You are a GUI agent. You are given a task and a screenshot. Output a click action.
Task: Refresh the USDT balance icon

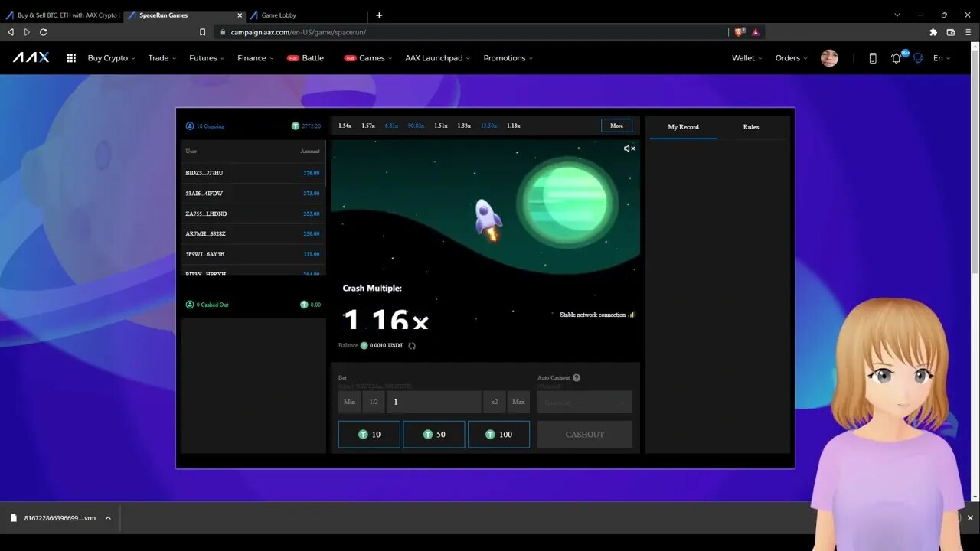pyautogui.click(x=412, y=346)
